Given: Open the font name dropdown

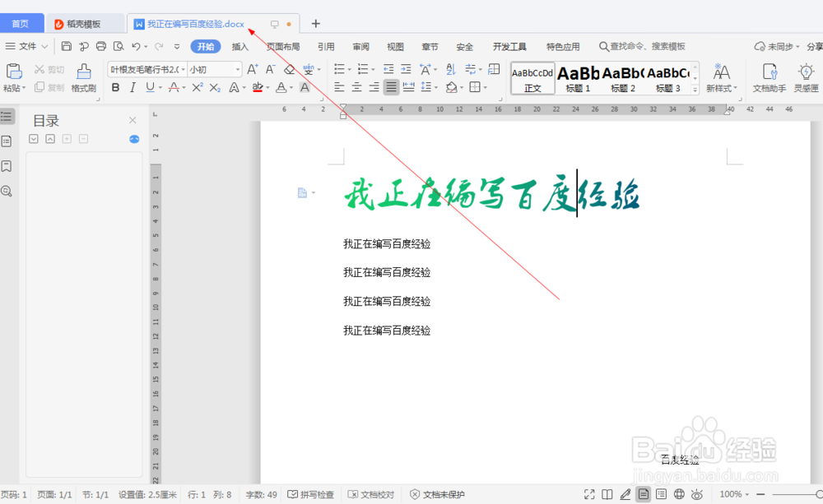Looking at the screenshot, I should pyautogui.click(x=184, y=69).
